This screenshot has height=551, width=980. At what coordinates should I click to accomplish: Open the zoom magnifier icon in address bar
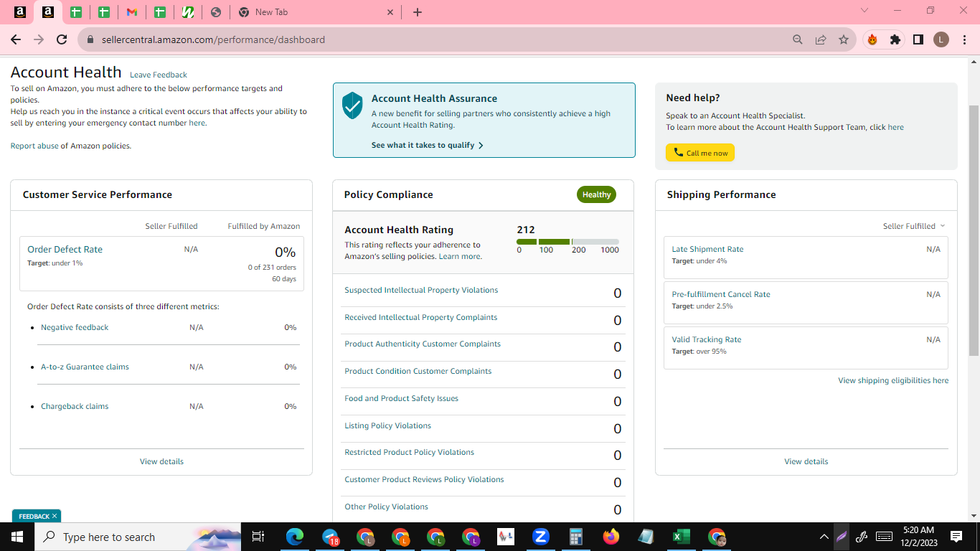798,39
